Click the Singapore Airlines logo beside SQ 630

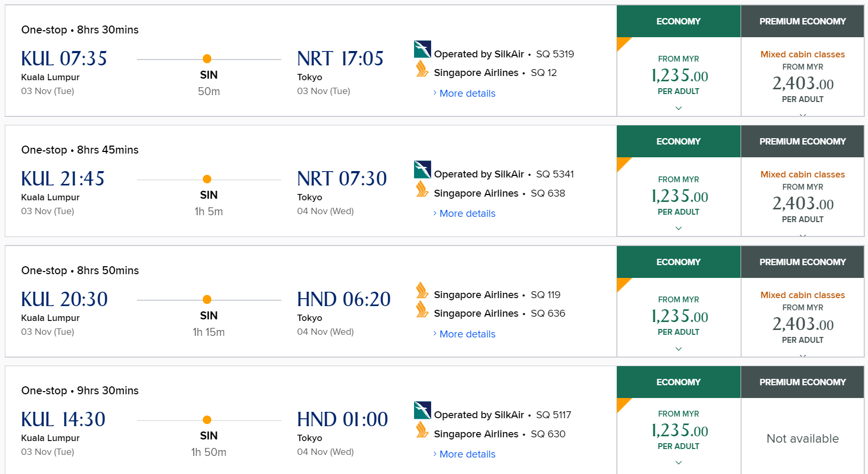click(x=422, y=430)
